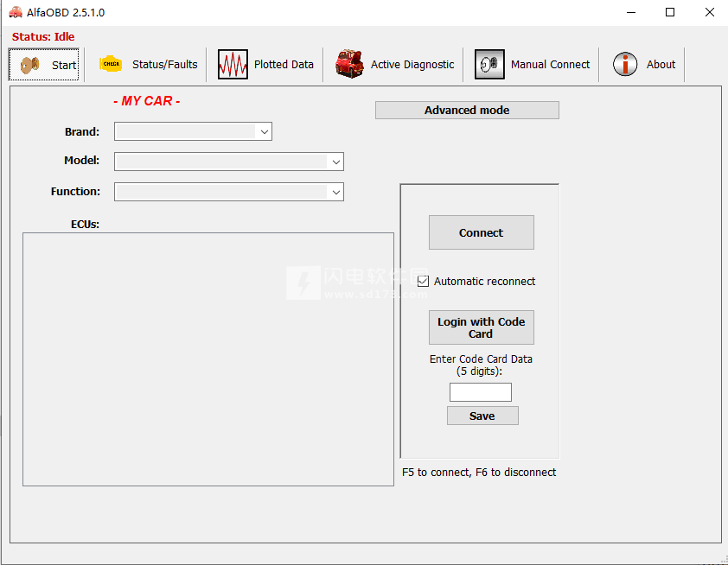The height and width of the screenshot is (565, 728).
Task: Save the code card data
Action: (x=482, y=416)
